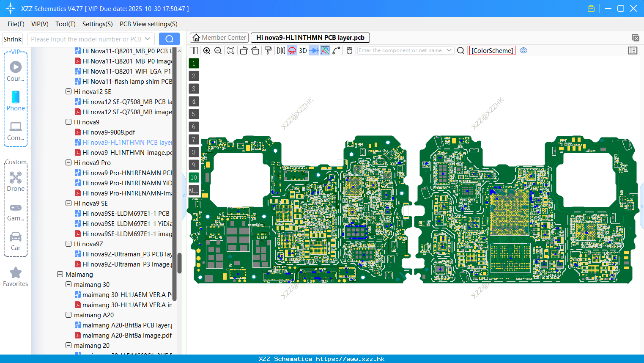Collapse the Hi nova9 Pro folder
This screenshot has height=363, width=644.
click(69, 162)
